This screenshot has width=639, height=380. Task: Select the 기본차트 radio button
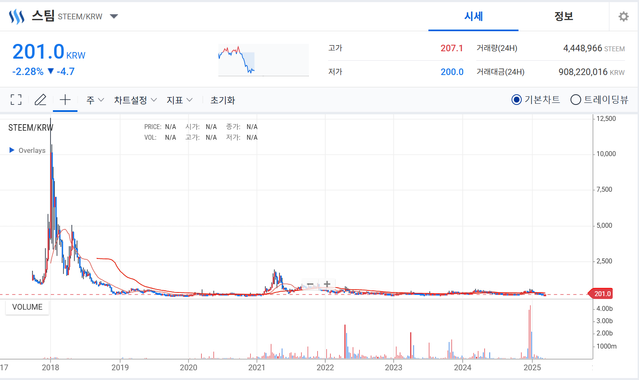tap(516, 99)
